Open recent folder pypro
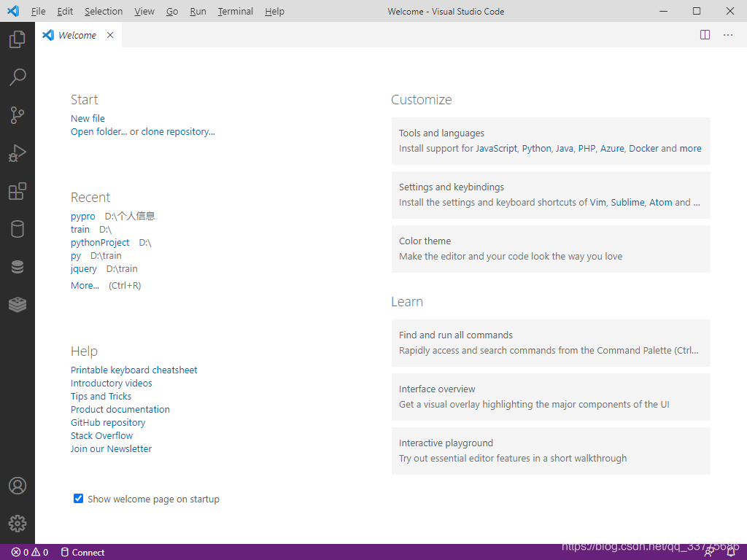747x560 pixels. [83, 216]
